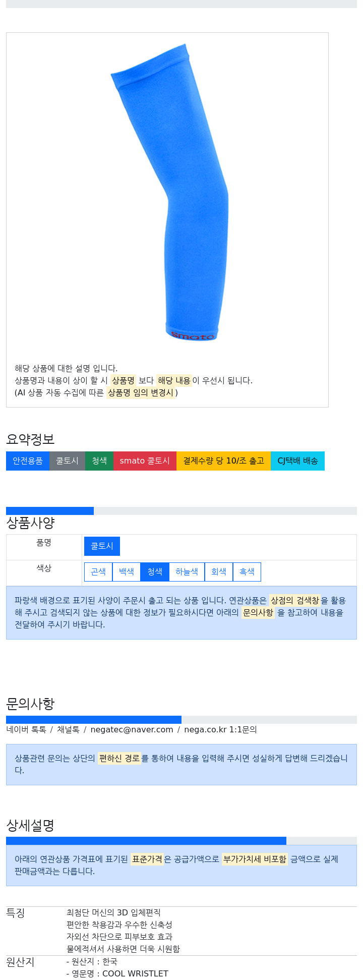Click the progress bar under 문의사항
Screen dimensions: 363x980
[181, 720]
